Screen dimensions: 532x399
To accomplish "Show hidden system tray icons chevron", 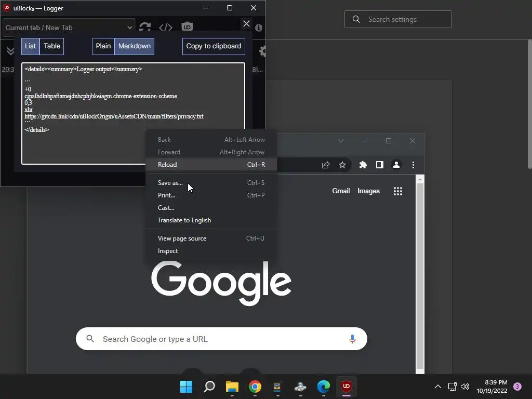I will pos(438,387).
